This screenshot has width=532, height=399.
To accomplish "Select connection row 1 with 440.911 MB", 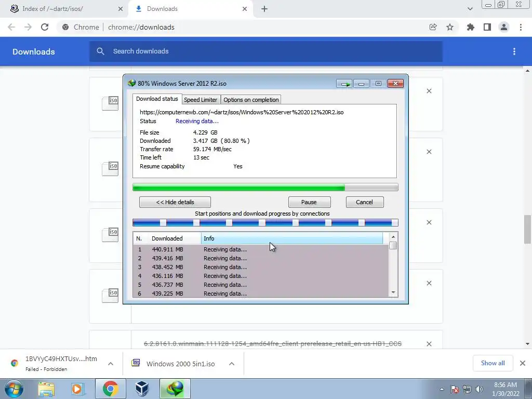I will coord(261,249).
